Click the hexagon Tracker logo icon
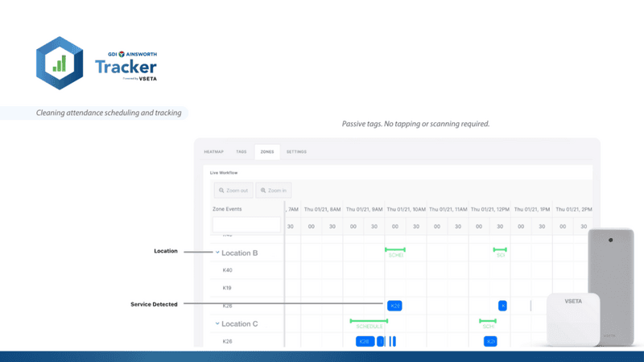 click(x=60, y=64)
